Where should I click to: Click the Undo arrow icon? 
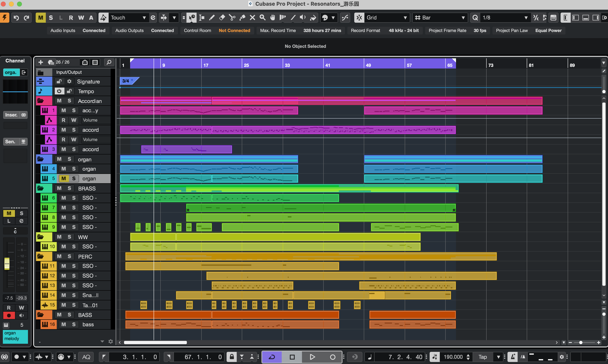coord(16,18)
